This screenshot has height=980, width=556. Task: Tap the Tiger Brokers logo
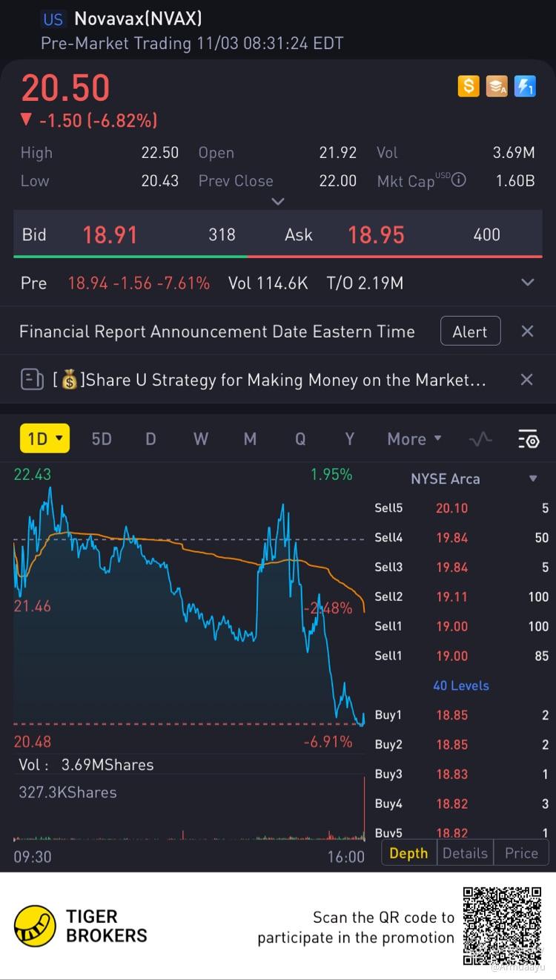[x=81, y=926]
